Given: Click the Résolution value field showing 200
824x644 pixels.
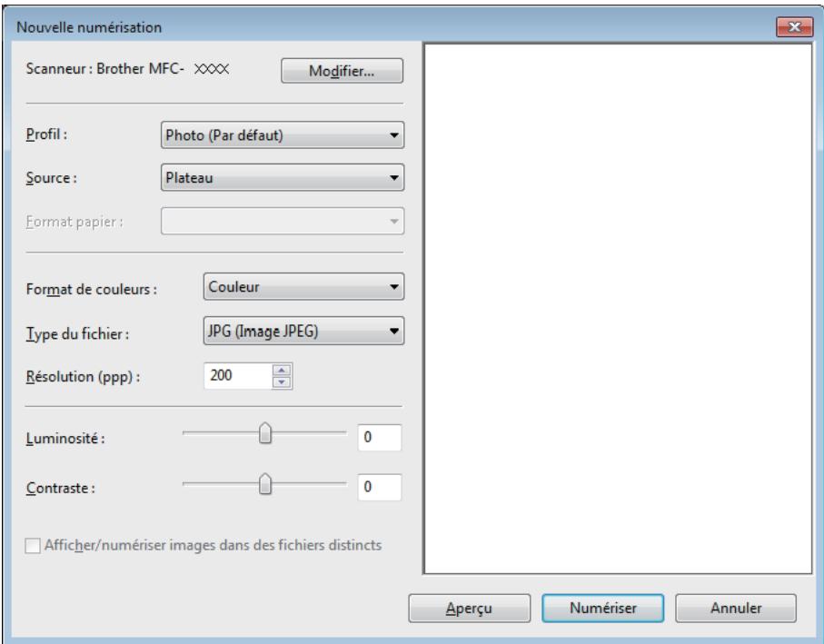Looking at the screenshot, I should click(x=237, y=375).
